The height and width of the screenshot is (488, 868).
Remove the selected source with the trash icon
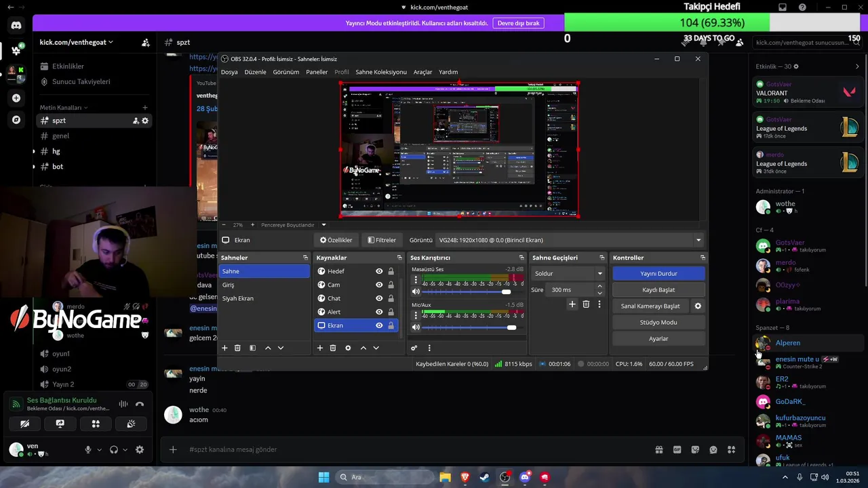pyautogui.click(x=333, y=348)
